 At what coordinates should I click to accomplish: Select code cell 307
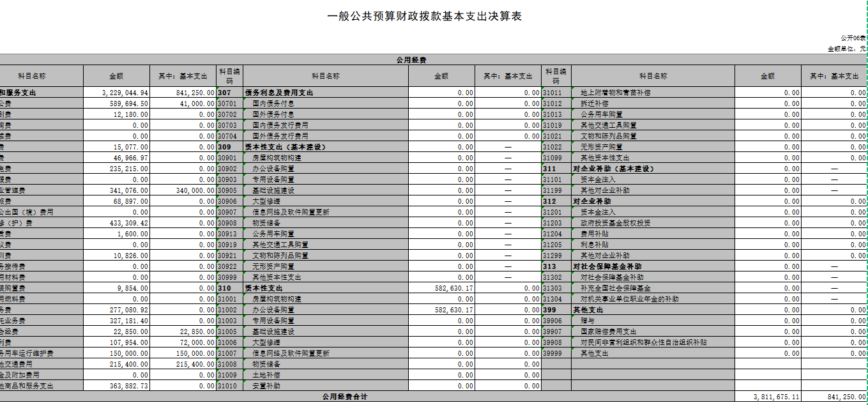coord(229,93)
